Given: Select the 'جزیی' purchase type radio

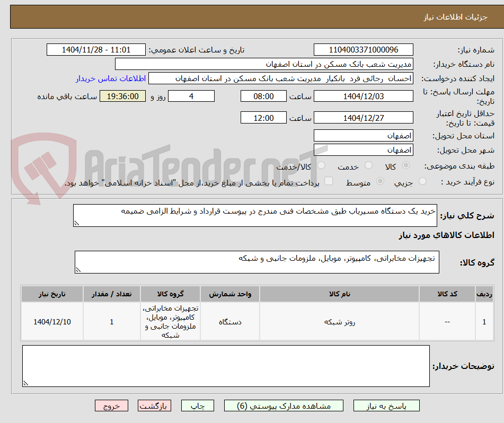Looking at the screenshot, I should pyautogui.click(x=423, y=181).
